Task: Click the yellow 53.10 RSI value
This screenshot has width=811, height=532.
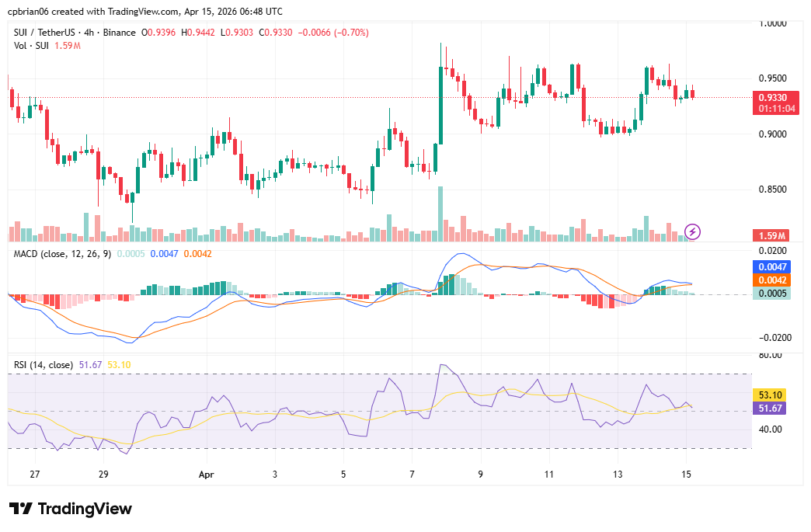Action: pyautogui.click(x=770, y=395)
